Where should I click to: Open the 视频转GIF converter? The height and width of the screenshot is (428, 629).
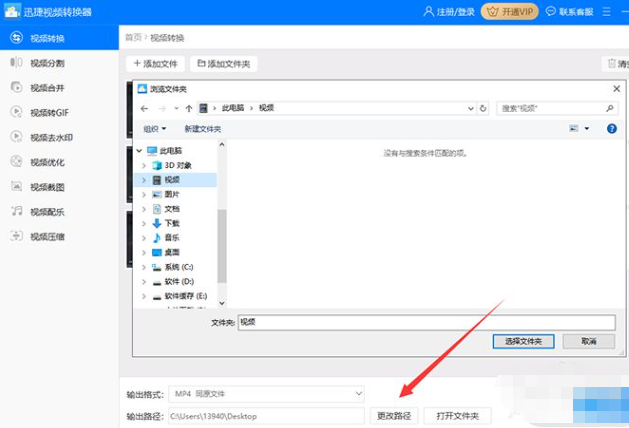point(48,112)
